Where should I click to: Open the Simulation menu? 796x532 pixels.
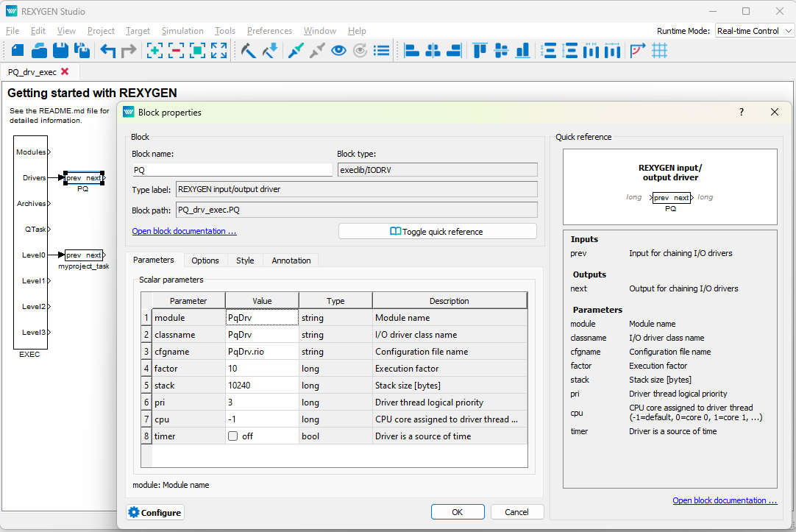coord(182,31)
